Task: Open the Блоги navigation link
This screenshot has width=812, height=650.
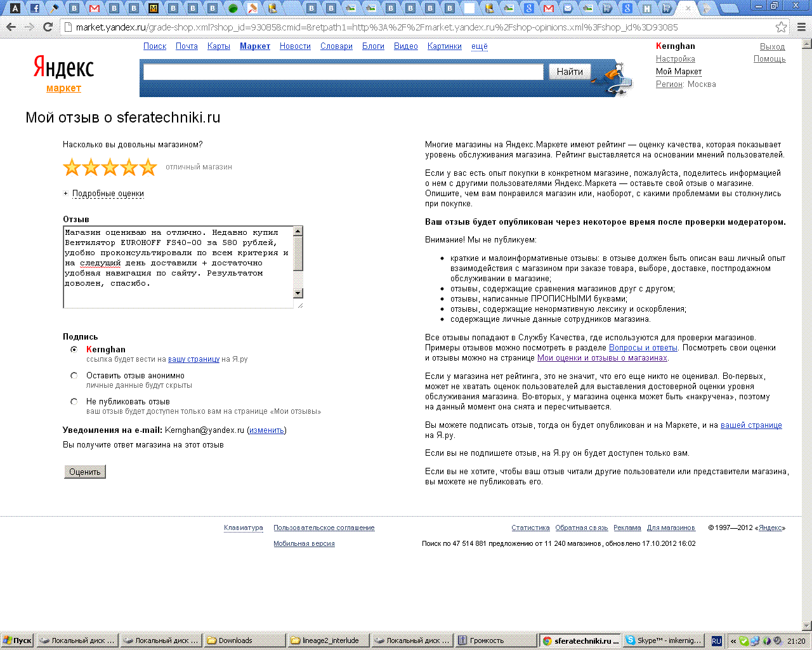Action: 373,46
